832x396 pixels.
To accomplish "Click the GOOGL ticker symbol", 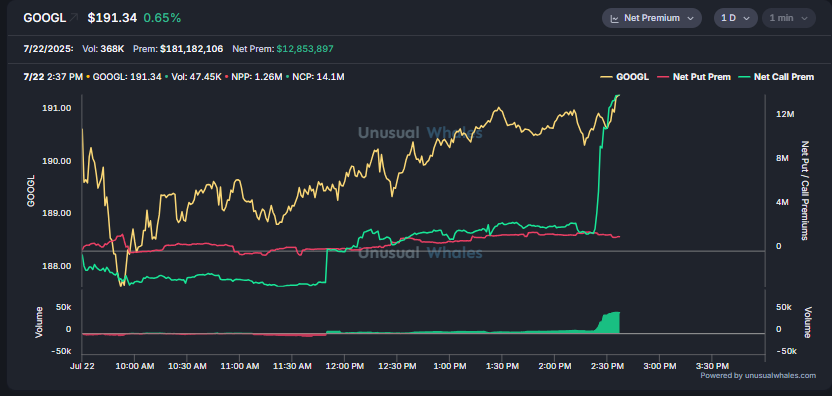I will tap(45, 18).
